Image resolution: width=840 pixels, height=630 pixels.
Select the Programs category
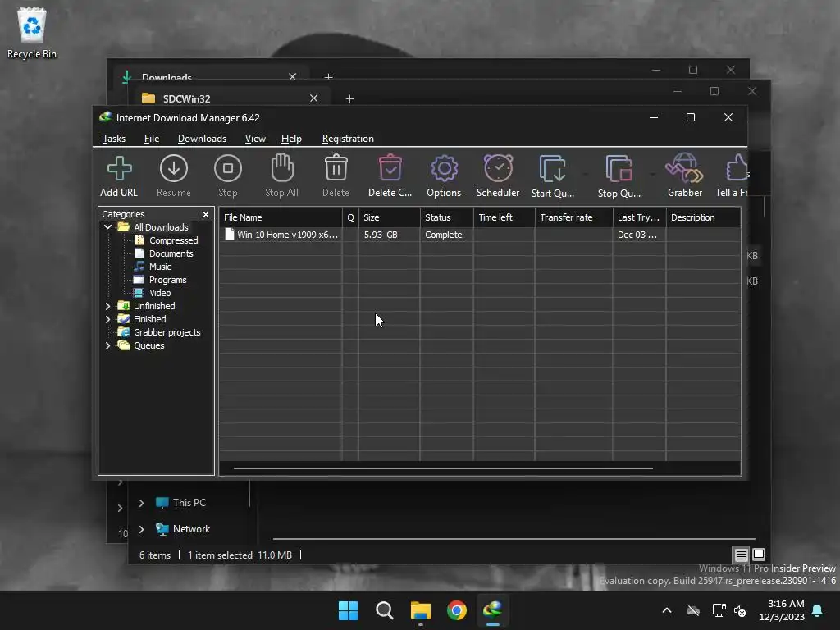[x=167, y=280]
